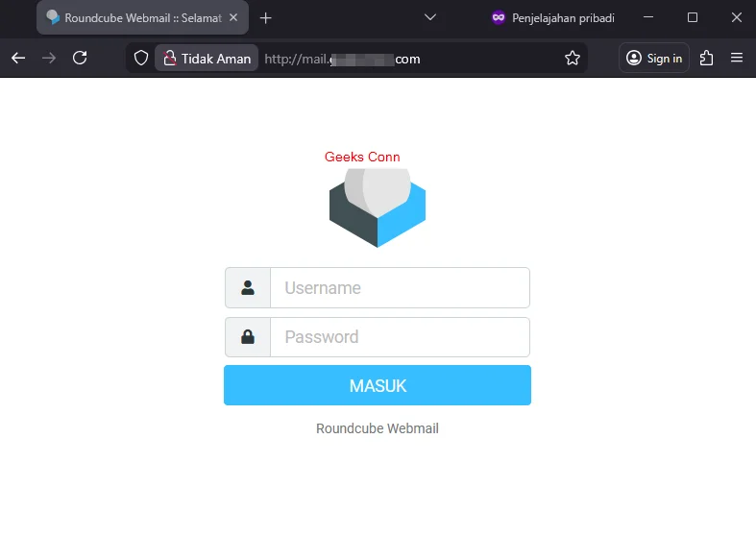Viewport: 756px width, 536px height.
Task: Select the Roundcube Webmail browser tab
Action: [143, 18]
